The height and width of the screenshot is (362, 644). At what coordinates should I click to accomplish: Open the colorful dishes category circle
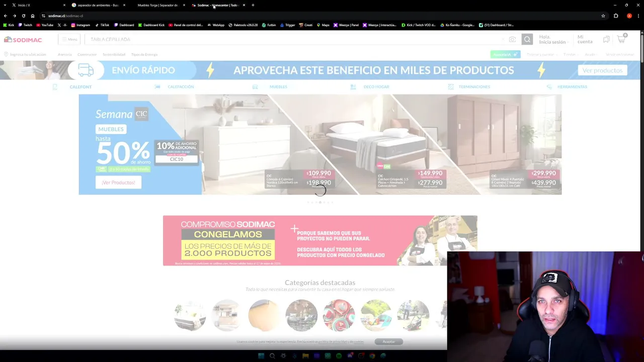point(339,315)
